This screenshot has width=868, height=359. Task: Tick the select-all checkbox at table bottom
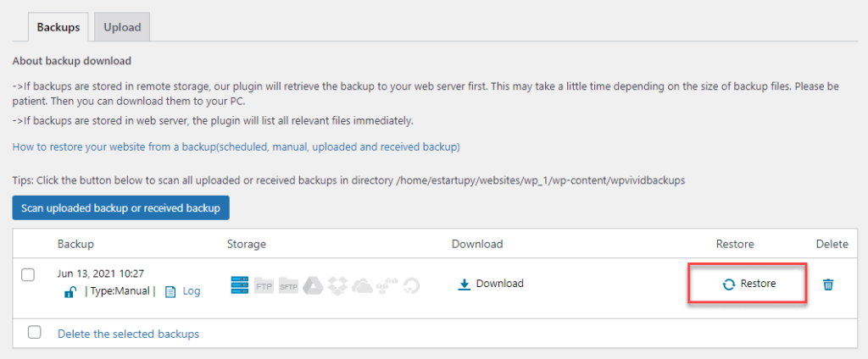pyautogui.click(x=35, y=333)
